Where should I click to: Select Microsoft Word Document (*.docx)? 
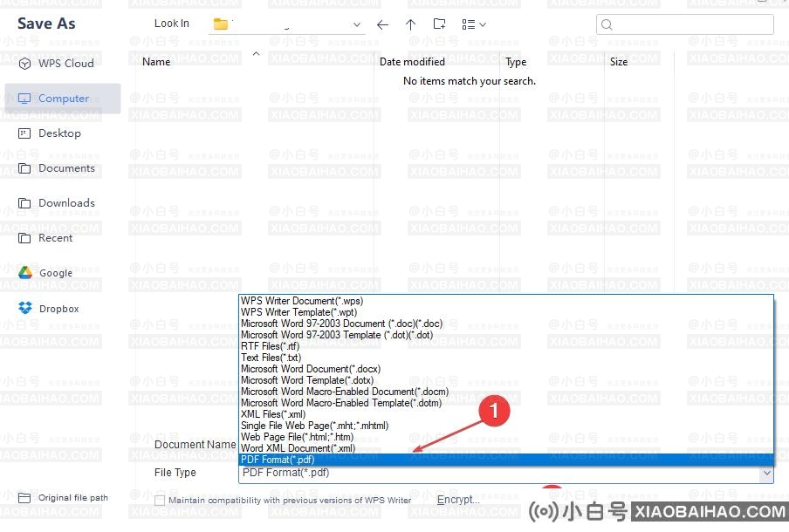pyautogui.click(x=505, y=369)
